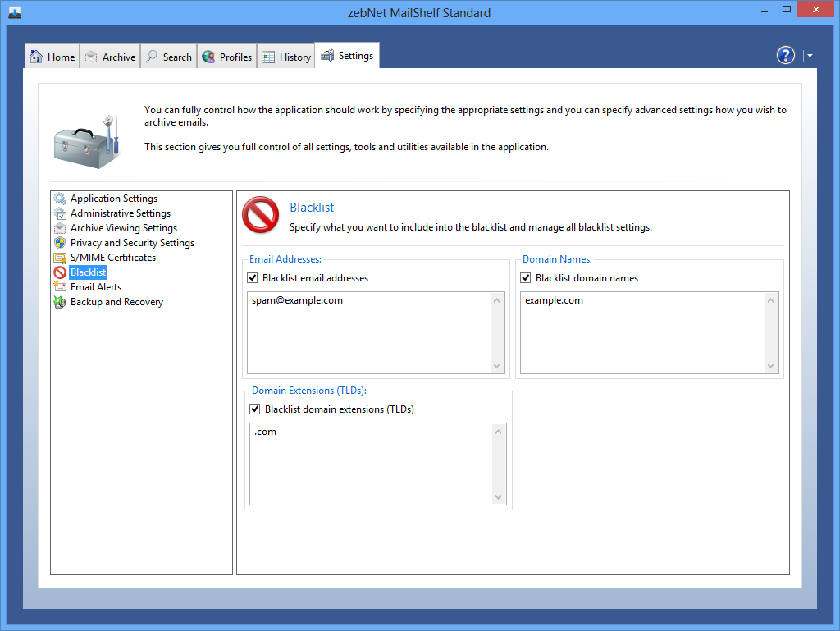Click the blue help question mark icon
The height and width of the screenshot is (631, 840).
(786, 55)
